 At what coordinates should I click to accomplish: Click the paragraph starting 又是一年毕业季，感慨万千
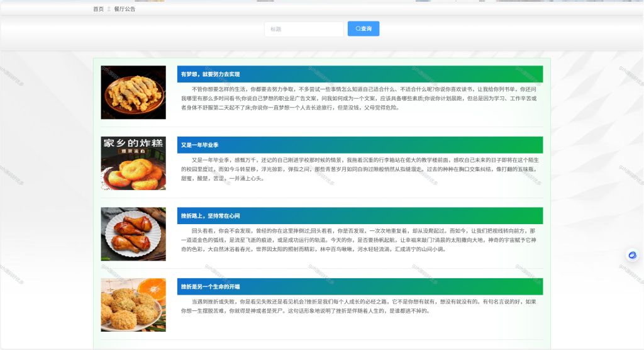(359, 169)
